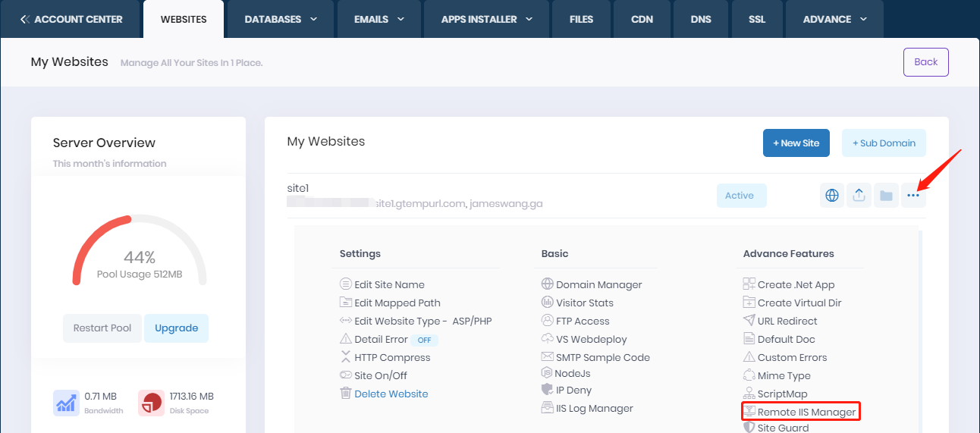Click the 44% pool usage gauge
The height and width of the screenshot is (433, 980).
click(x=139, y=258)
